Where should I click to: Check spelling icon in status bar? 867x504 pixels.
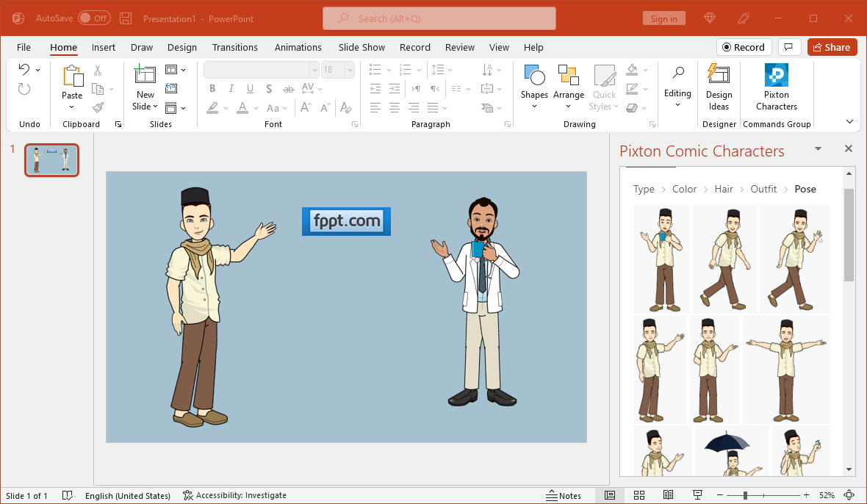[68, 496]
